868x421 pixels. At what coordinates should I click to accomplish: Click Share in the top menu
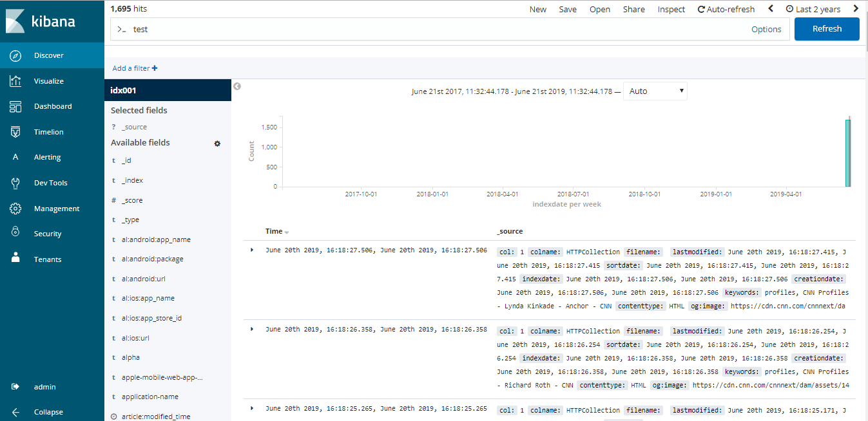pyautogui.click(x=634, y=9)
